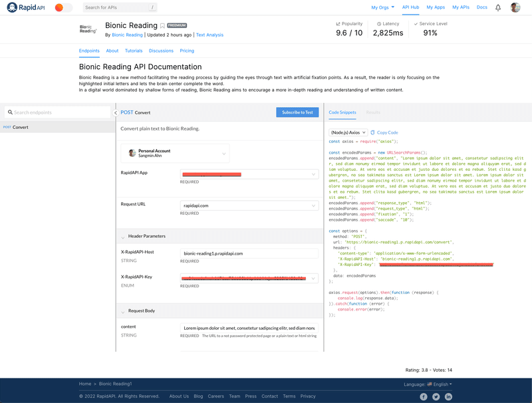532x403 pixels.
Task: Select the Endpoints tab
Action: tap(89, 51)
